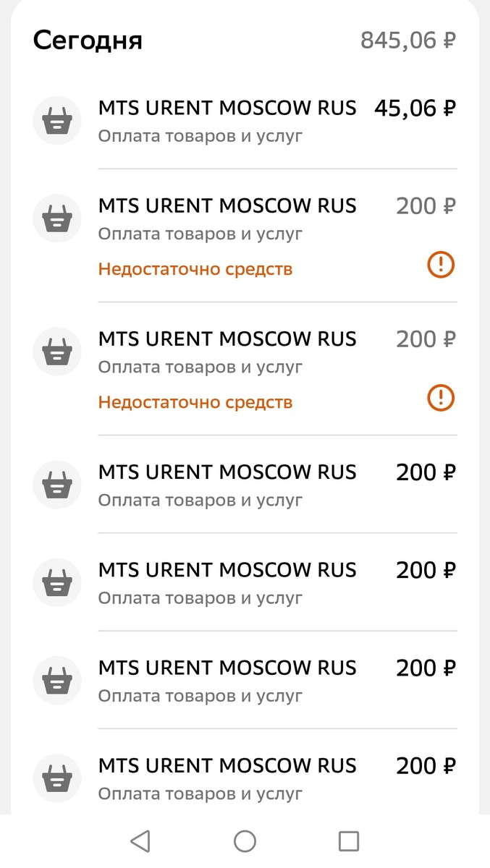Click the exclamation icon next to the second declined payment
The width and height of the screenshot is (490, 868).
pyautogui.click(x=440, y=398)
